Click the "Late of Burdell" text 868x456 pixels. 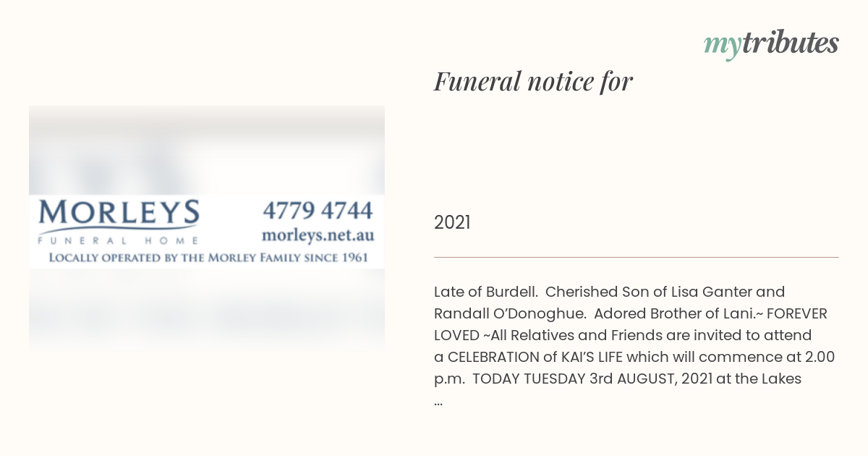pyautogui.click(x=485, y=292)
